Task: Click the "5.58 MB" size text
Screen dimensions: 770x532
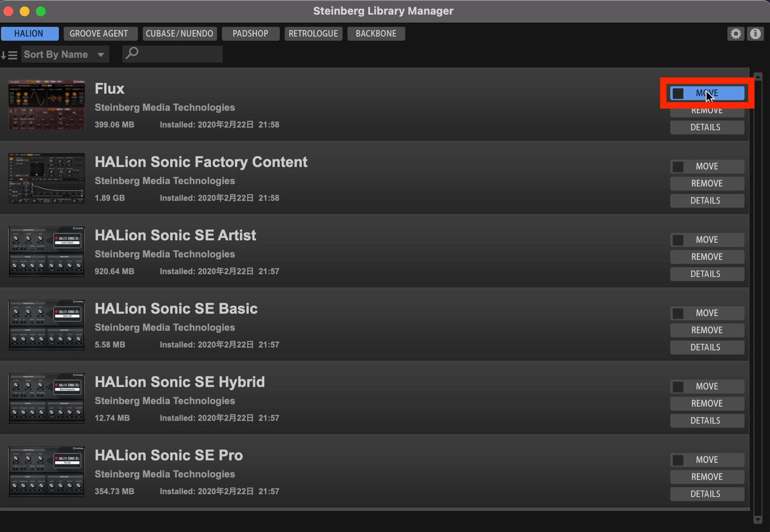Action: (x=110, y=345)
